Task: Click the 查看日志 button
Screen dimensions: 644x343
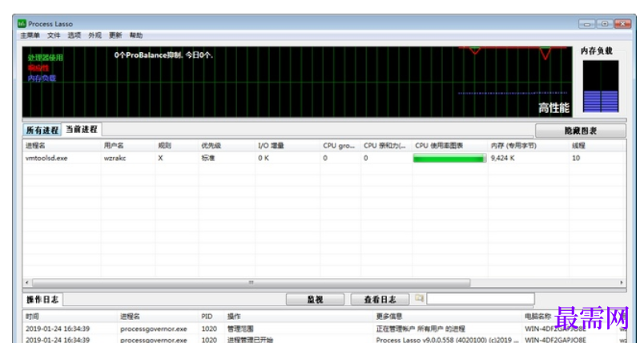Action: point(380,300)
